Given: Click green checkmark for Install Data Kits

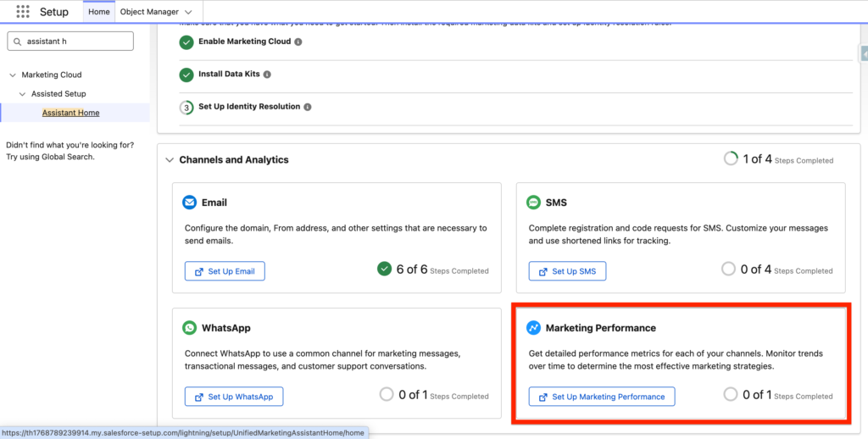Looking at the screenshot, I should [186, 75].
